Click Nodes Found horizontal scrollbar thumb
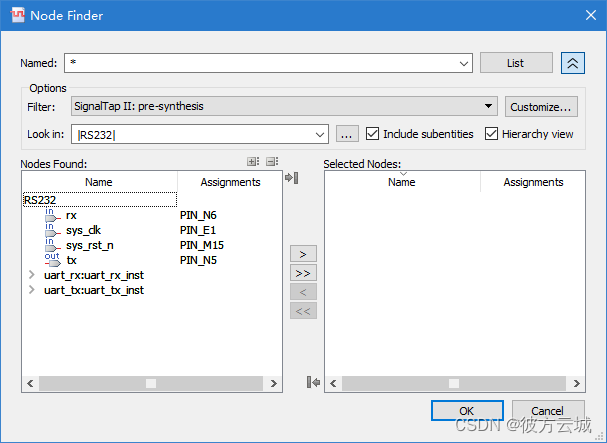The height and width of the screenshot is (443, 607). (x=151, y=383)
